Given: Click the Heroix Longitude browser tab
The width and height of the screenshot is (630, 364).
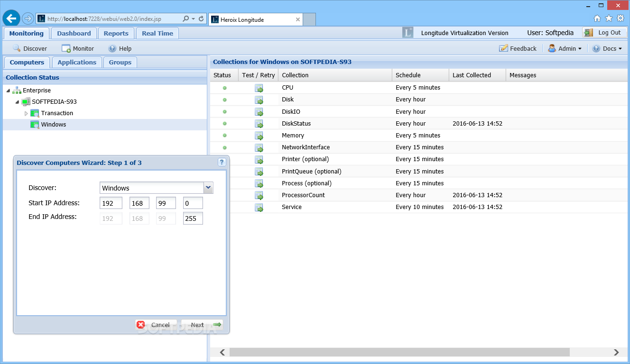Looking at the screenshot, I should pos(255,19).
